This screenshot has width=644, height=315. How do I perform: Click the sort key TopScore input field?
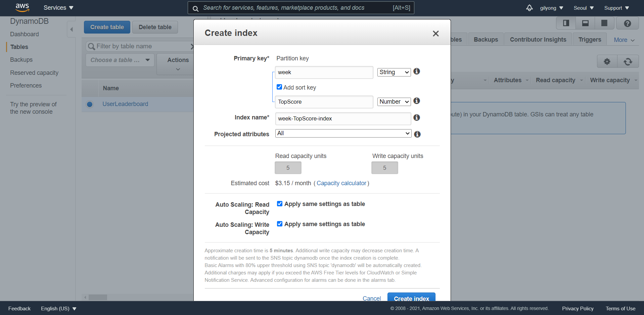pos(324,102)
